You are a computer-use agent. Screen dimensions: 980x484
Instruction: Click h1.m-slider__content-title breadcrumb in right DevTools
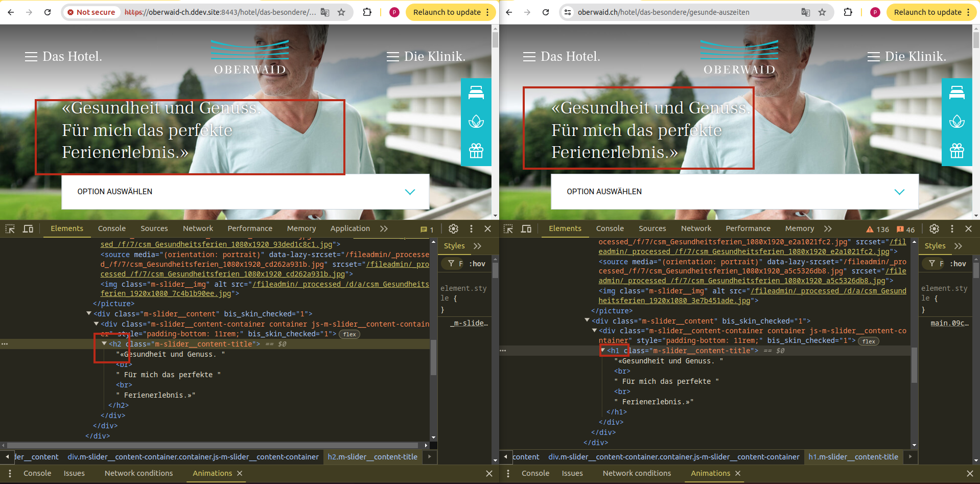(x=853, y=457)
